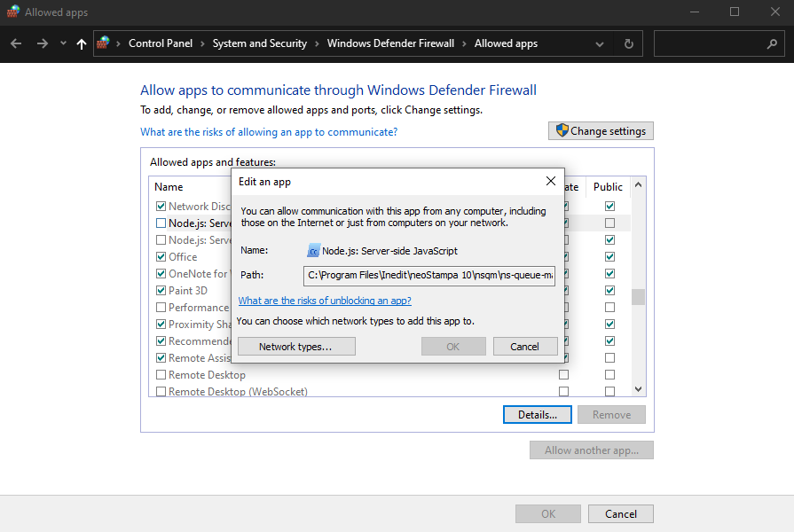Close the Edit an app dialog
This screenshot has height=532, width=794.
coord(551,181)
